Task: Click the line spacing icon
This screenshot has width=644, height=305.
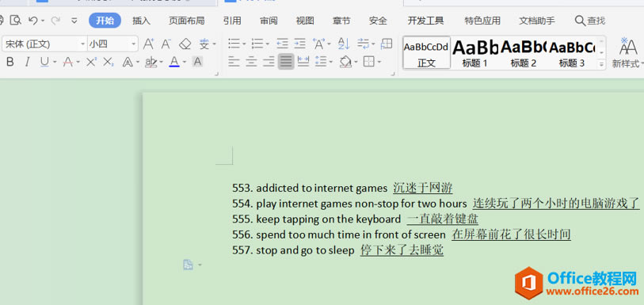Action: point(321,62)
